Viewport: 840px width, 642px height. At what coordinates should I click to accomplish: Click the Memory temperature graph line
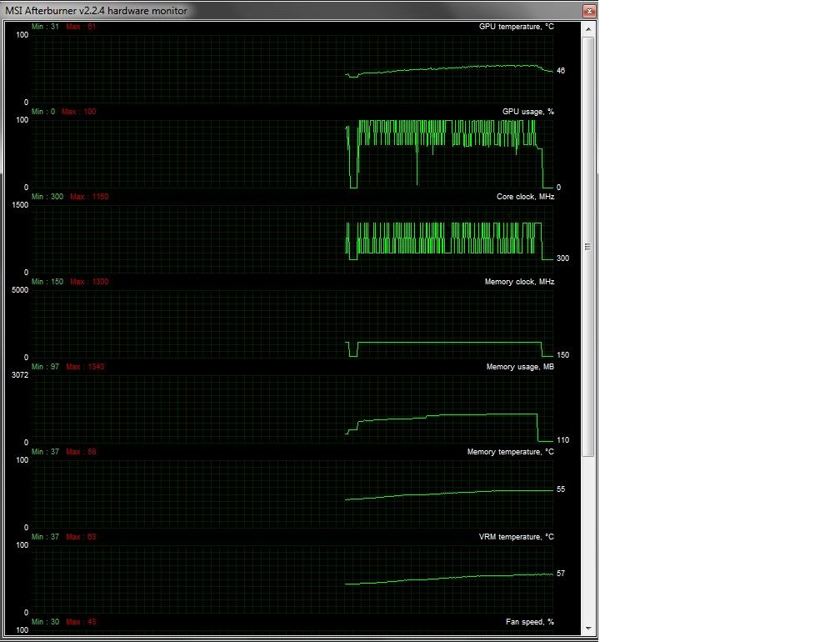coord(449,494)
